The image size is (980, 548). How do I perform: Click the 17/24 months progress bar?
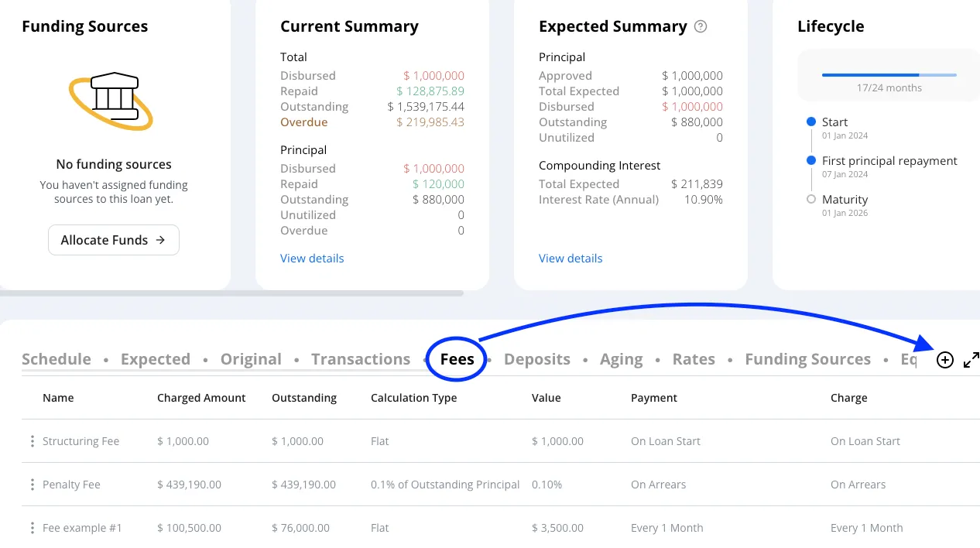889,75
